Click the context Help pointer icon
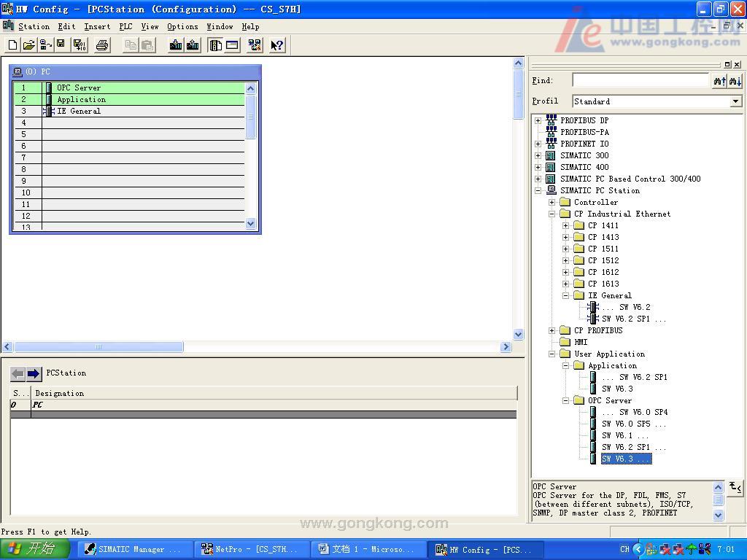Image resolution: width=747 pixels, height=560 pixels. pyautogui.click(x=276, y=45)
